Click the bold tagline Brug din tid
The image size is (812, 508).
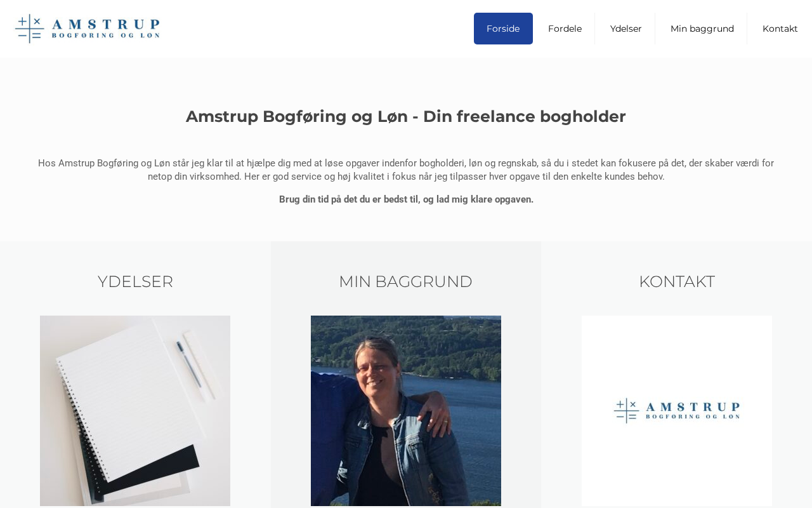click(x=406, y=199)
